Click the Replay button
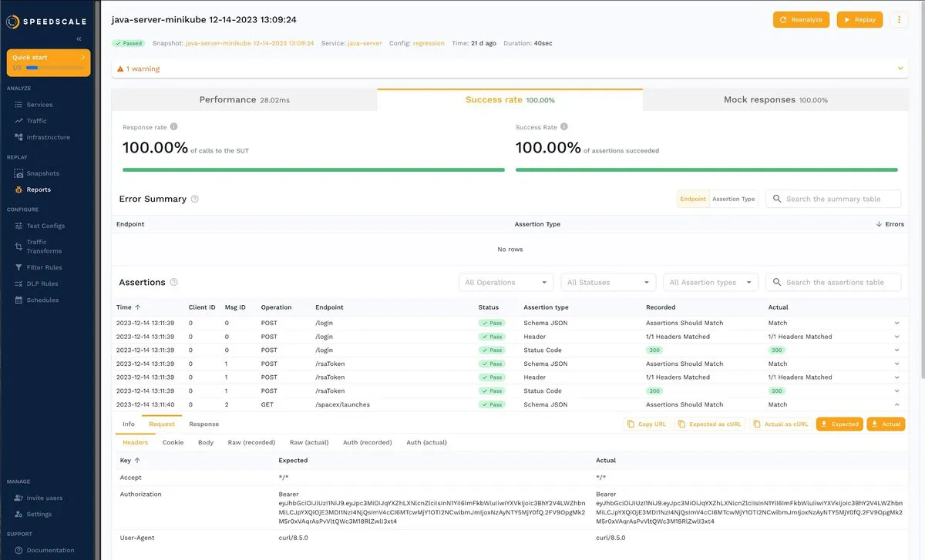The image size is (925, 560). [x=859, y=19]
